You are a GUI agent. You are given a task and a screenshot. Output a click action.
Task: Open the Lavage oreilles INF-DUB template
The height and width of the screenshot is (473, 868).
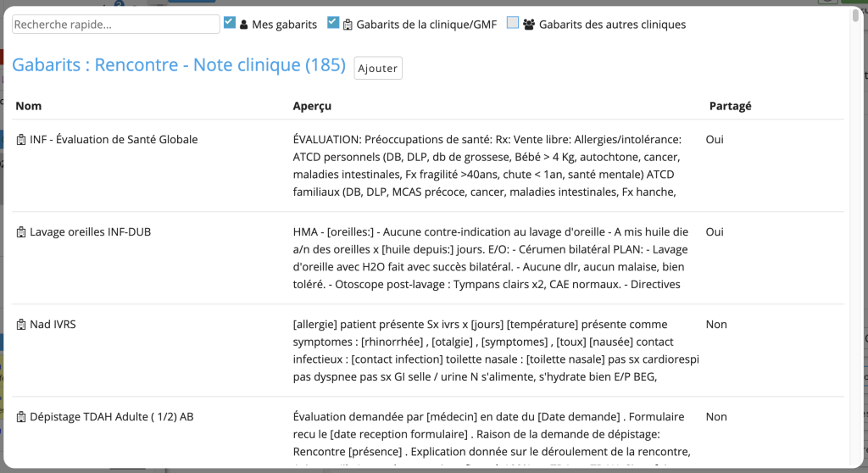(90, 232)
